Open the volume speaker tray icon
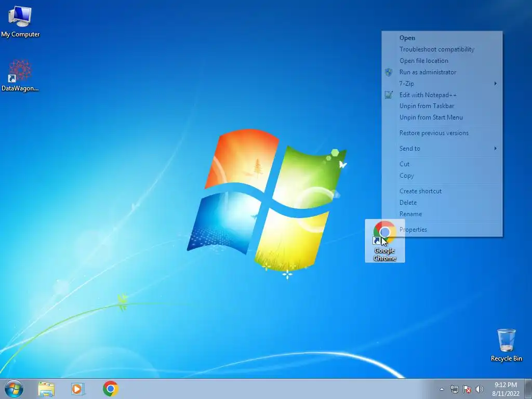 480,389
